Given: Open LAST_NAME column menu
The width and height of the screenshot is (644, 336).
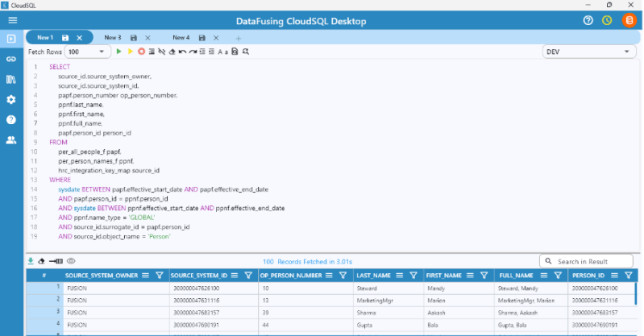Looking at the screenshot, I should pos(400,276).
